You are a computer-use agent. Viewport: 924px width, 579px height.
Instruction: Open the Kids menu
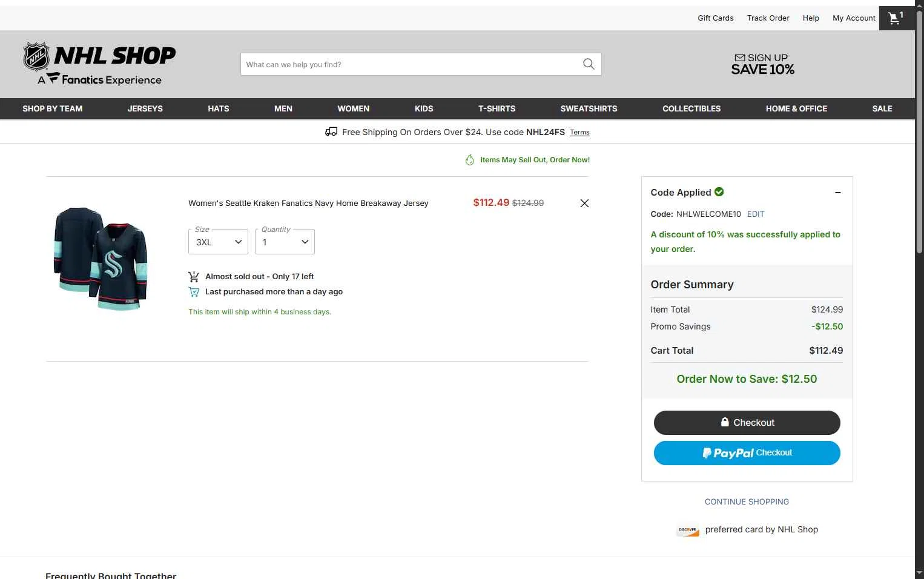(x=424, y=108)
